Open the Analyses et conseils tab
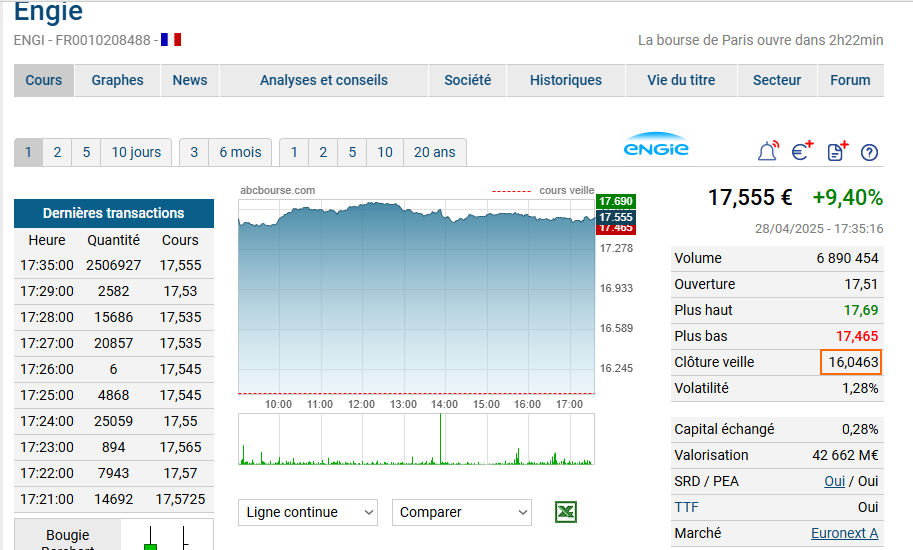 click(x=324, y=80)
